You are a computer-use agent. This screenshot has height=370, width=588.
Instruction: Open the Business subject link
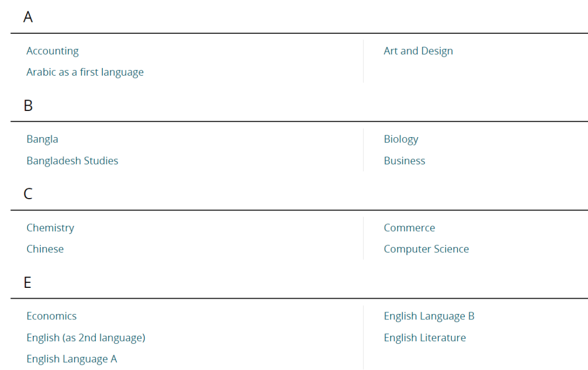coord(404,161)
